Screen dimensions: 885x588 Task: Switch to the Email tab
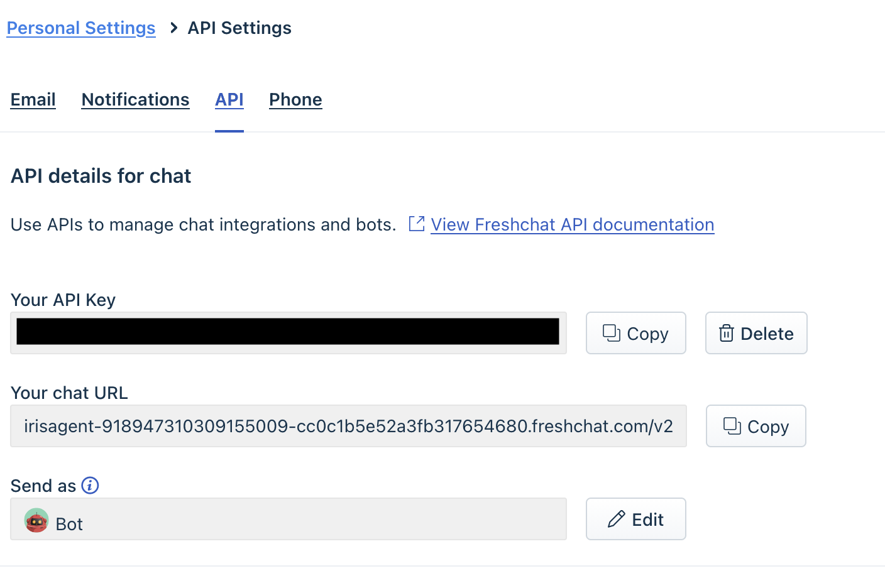(x=33, y=99)
